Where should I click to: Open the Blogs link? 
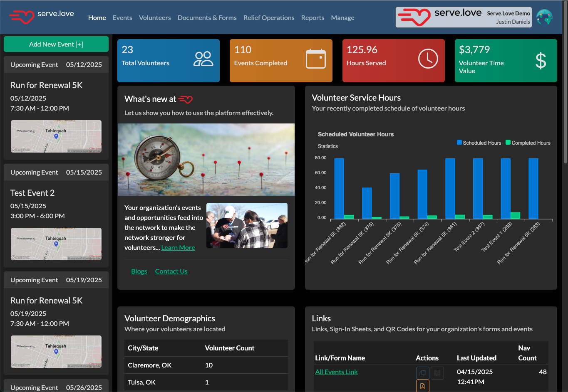139,271
